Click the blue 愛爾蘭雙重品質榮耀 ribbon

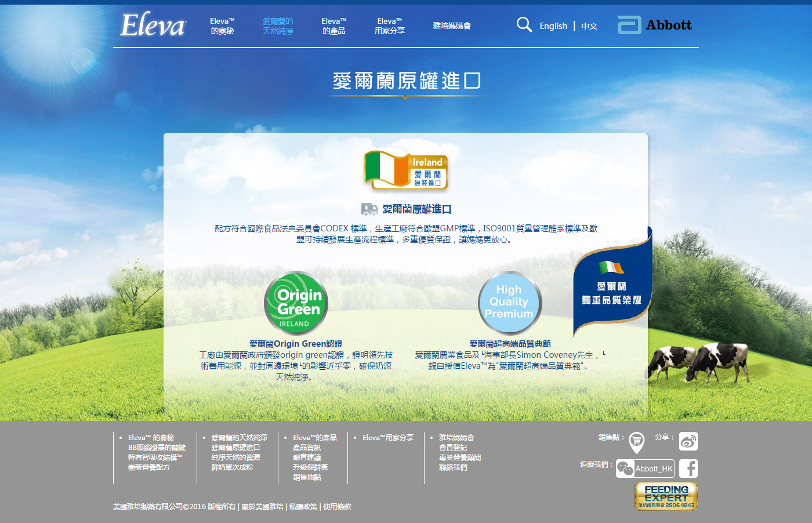[x=612, y=282]
